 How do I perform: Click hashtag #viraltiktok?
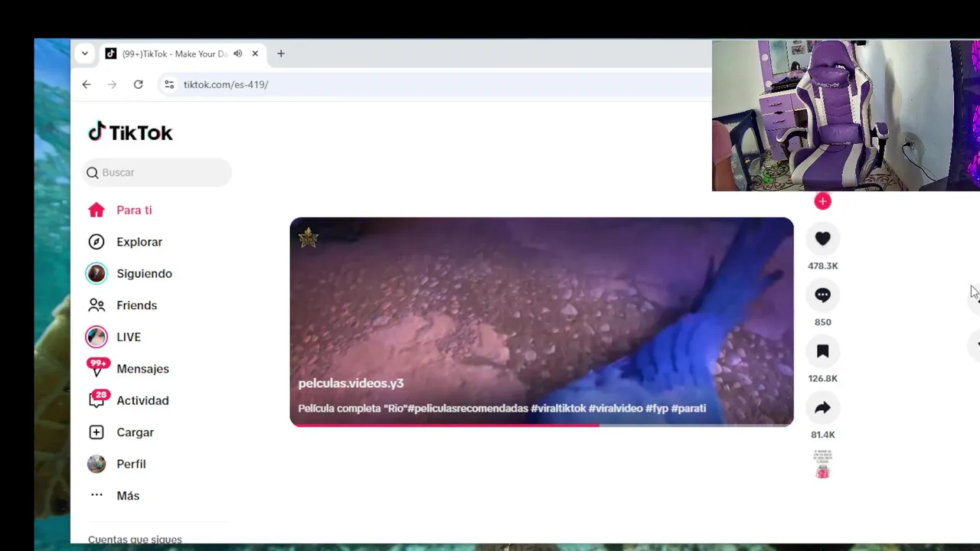(558, 409)
